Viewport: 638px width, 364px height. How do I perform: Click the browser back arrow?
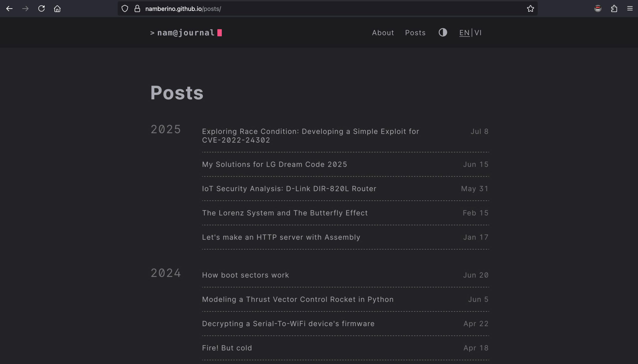coord(9,9)
